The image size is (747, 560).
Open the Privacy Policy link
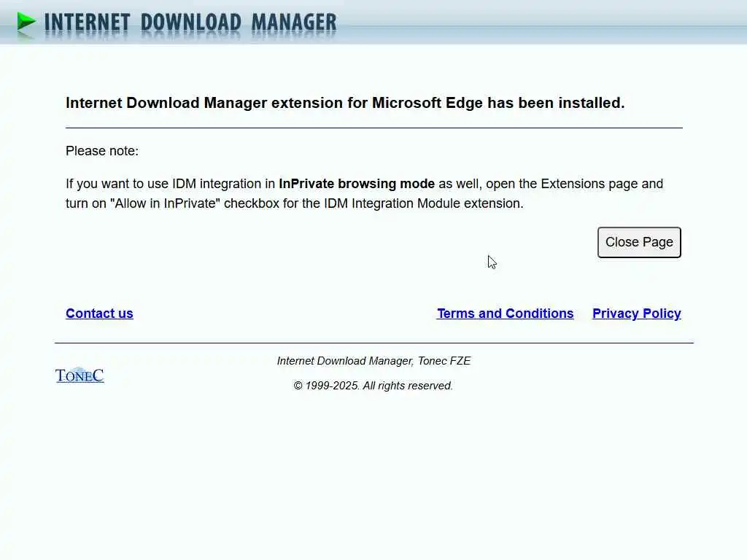(636, 314)
